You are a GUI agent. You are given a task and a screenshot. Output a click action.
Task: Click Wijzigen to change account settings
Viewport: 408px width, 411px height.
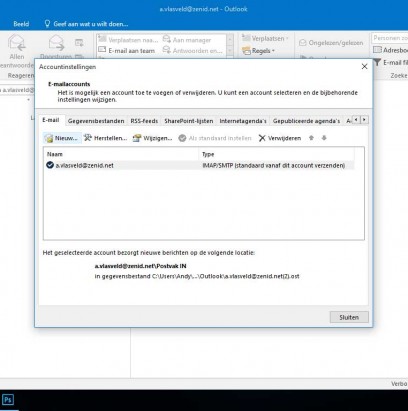tap(152, 138)
